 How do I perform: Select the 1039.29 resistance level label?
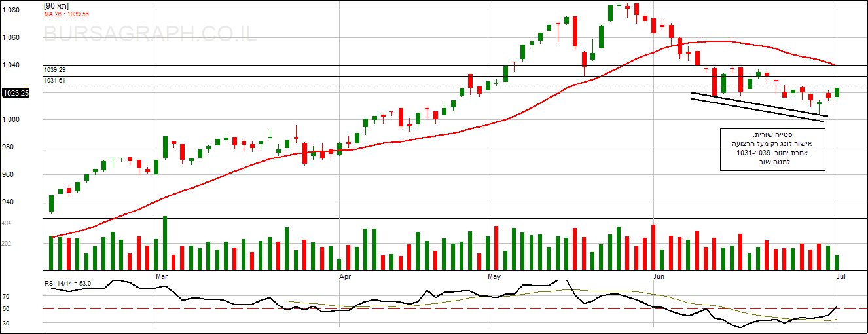click(x=55, y=69)
